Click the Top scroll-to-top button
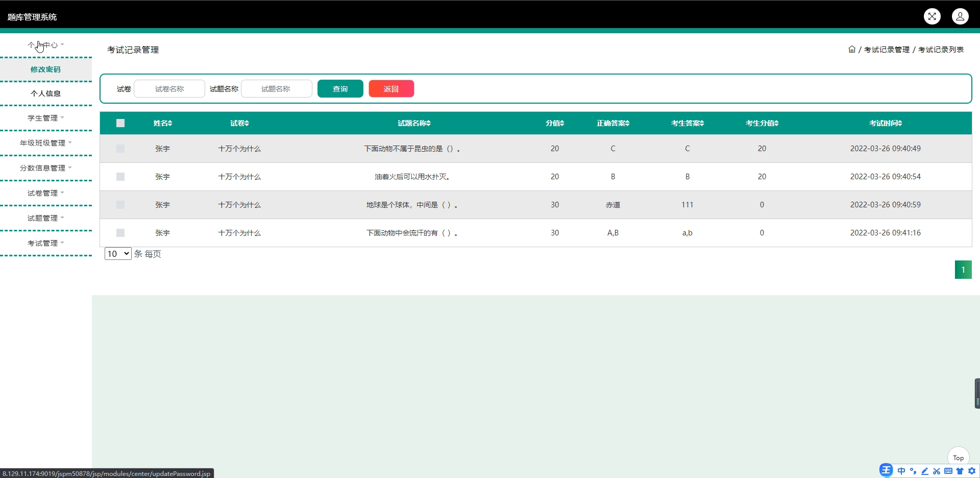 pos(958,458)
